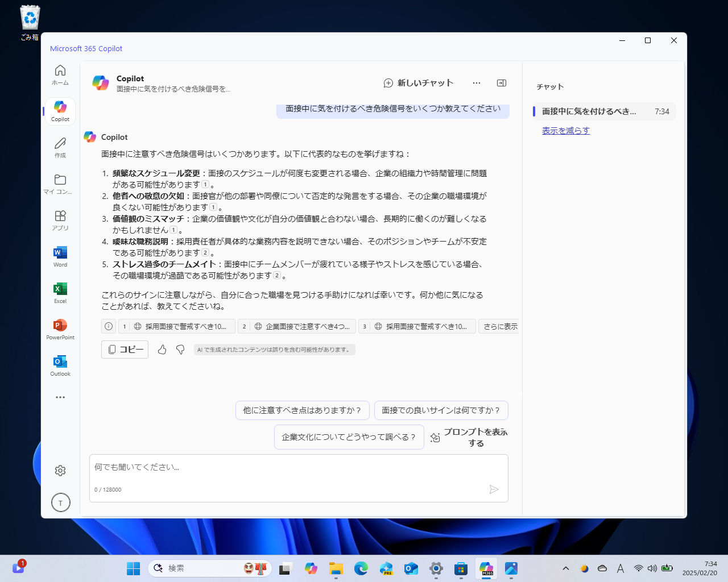Collapse the chat list via 表示を減らす
The height and width of the screenshot is (582, 728).
pyautogui.click(x=565, y=130)
